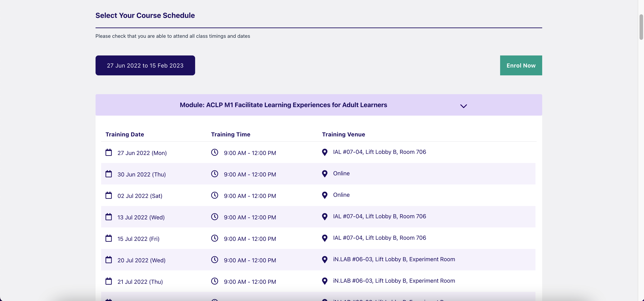644x301 pixels.
Task: Click clock icon in 21 Jul row
Action: [x=215, y=281]
